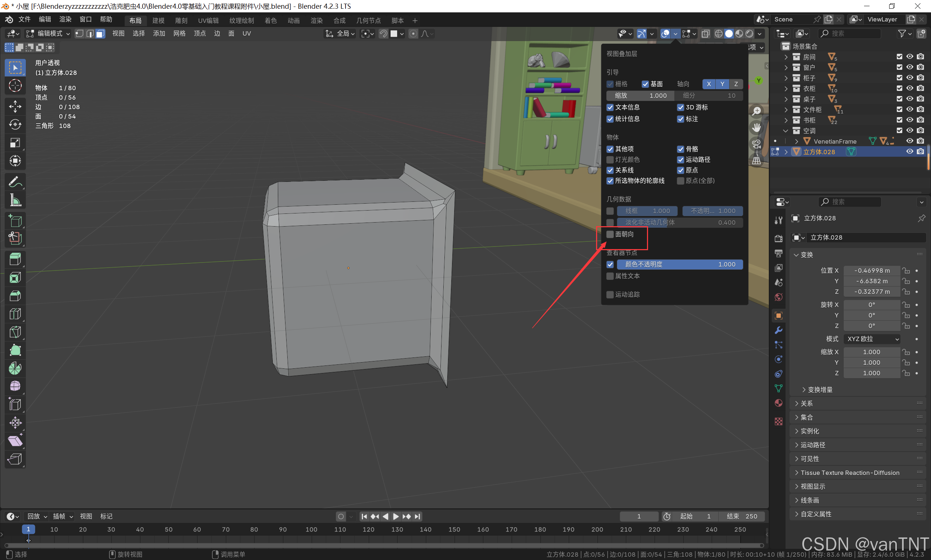Select the Rotate tool icon
Image resolution: width=931 pixels, height=560 pixels.
[15, 124]
